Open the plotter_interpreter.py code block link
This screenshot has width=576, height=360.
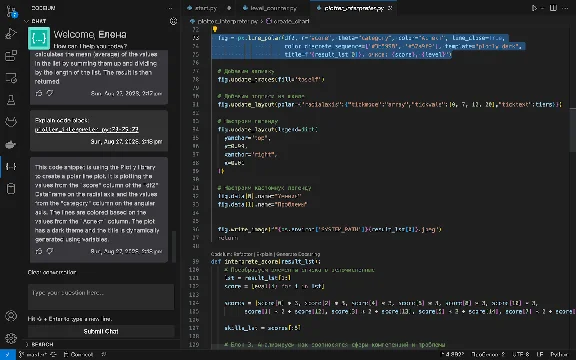click(87, 129)
